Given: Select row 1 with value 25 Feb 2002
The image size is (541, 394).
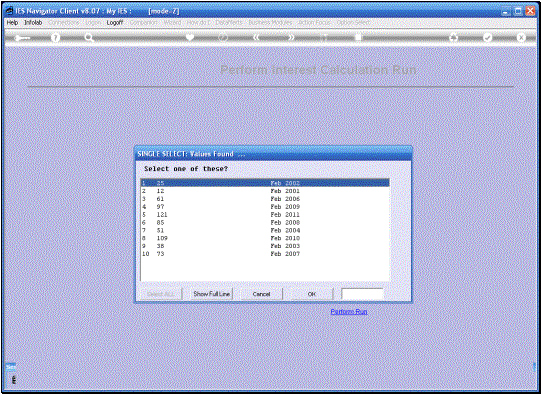Looking at the screenshot, I should 265,183.
